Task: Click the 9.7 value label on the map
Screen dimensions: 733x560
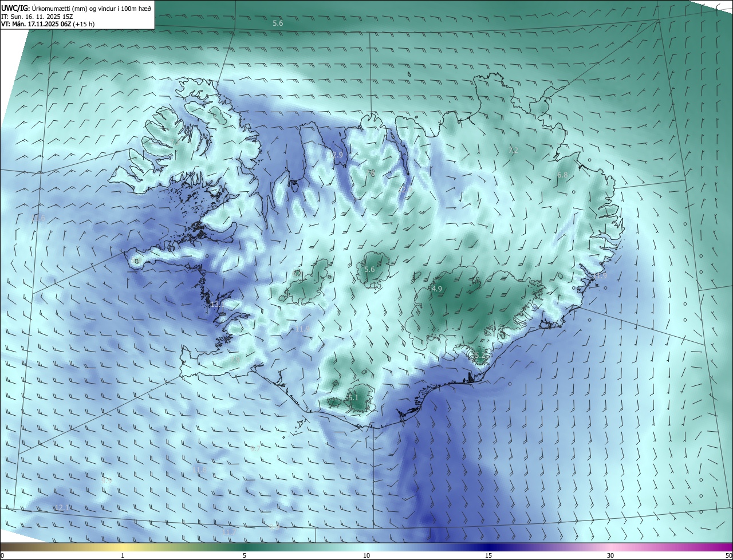Action: tap(255, 449)
